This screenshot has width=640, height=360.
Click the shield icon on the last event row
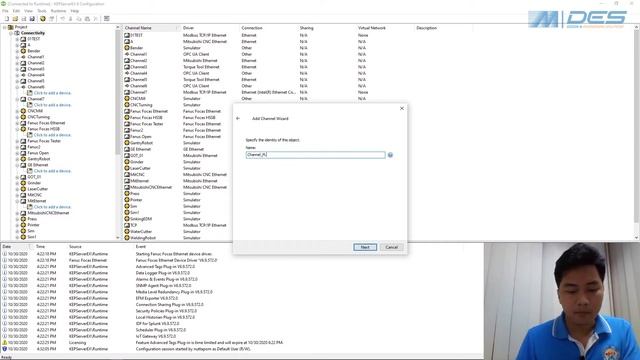(x=4, y=349)
